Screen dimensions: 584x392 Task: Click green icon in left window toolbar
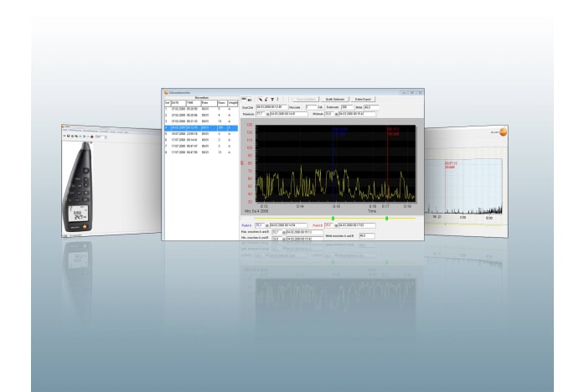click(76, 137)
